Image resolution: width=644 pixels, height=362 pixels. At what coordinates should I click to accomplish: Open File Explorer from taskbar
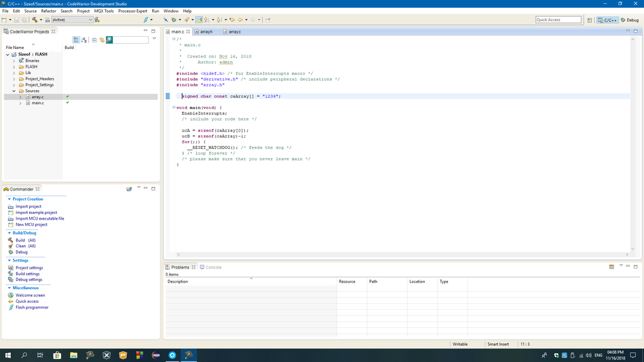tap(73, 355)
